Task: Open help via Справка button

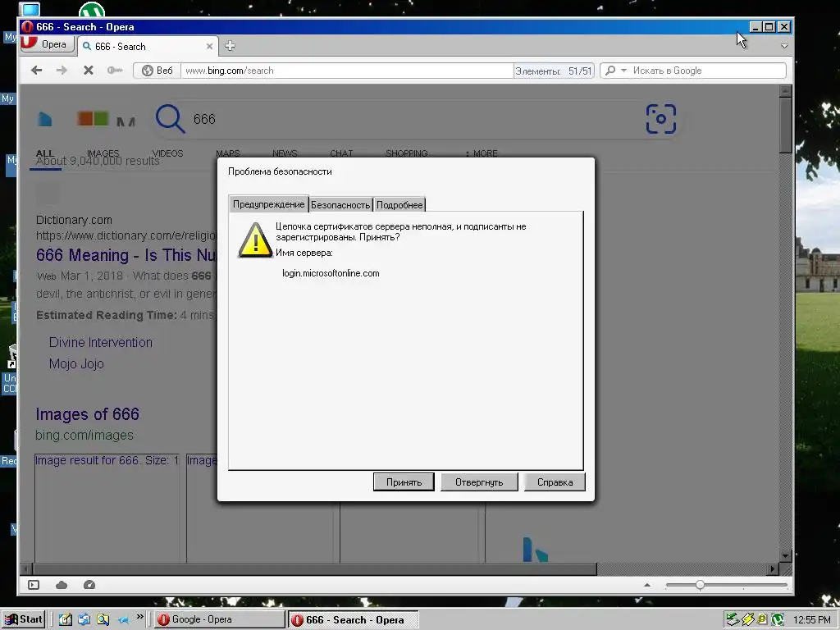Action: click(x=555, y=482)
